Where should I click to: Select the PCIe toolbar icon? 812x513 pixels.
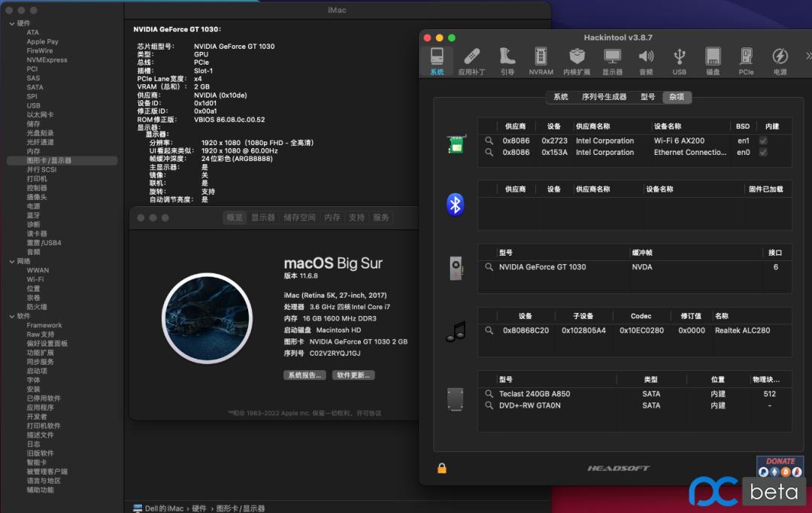pos(746,60)
